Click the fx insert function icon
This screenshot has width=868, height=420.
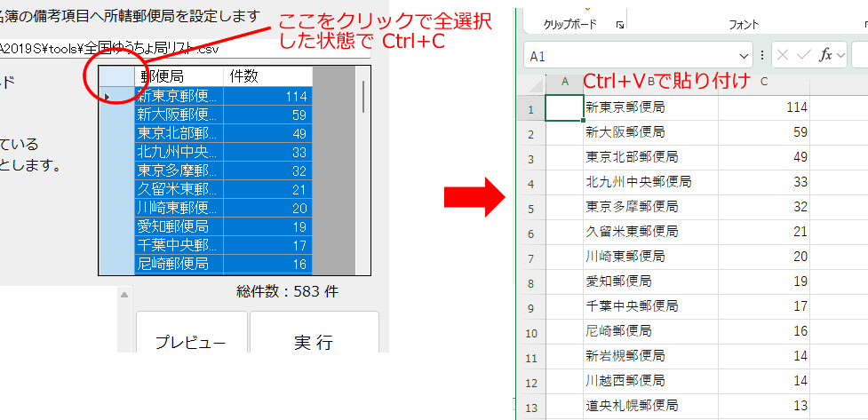[x=825, y=55]
